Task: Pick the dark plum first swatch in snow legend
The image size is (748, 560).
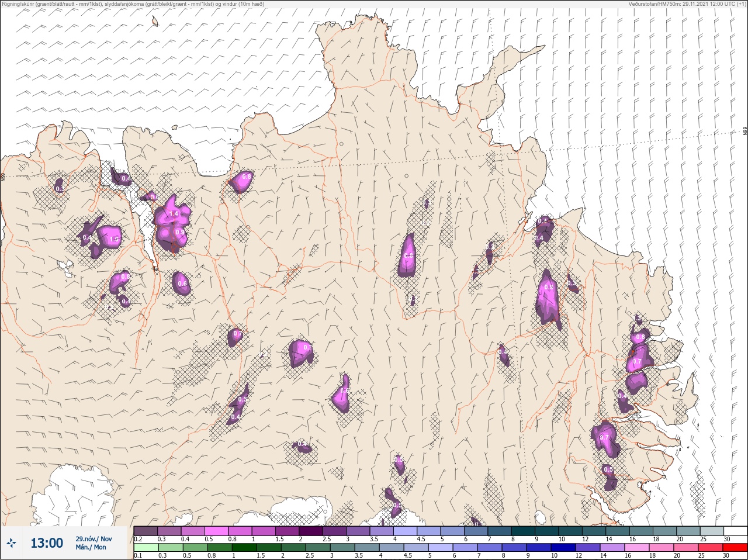Action: click(x=145, y=531)
